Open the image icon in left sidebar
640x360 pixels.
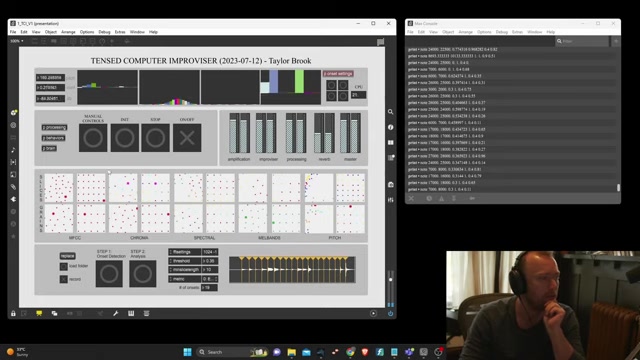click(13, 174)
